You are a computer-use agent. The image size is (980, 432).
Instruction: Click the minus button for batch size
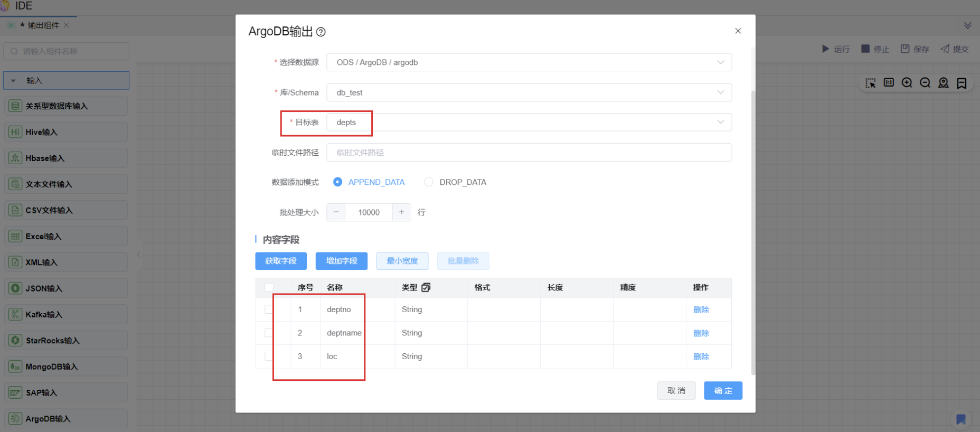coord(336,212)
